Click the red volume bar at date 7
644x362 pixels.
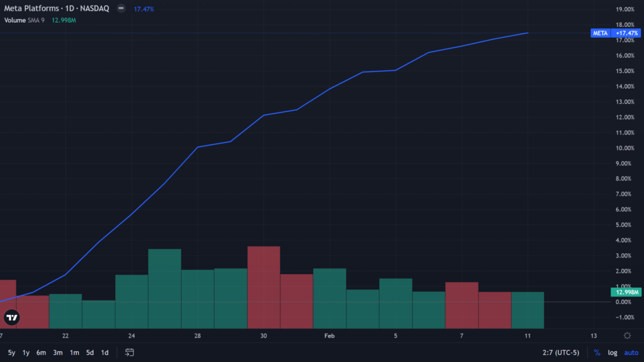point(462,305)
